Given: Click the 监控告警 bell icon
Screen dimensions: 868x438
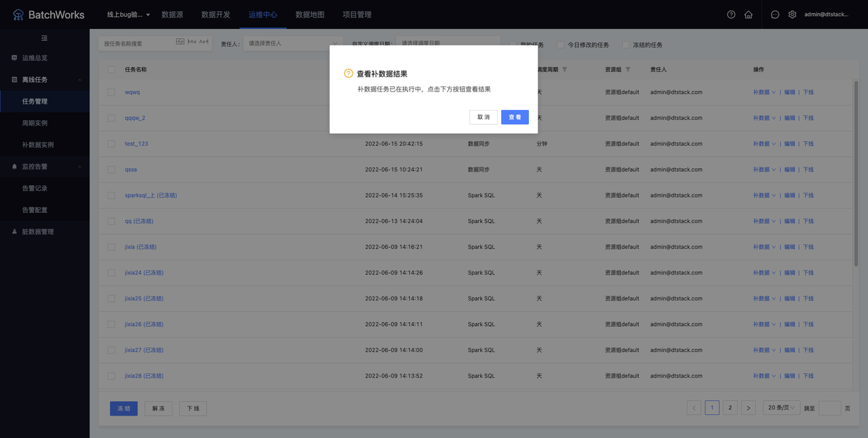Looking at the screenshot, I should pos(14,166).
